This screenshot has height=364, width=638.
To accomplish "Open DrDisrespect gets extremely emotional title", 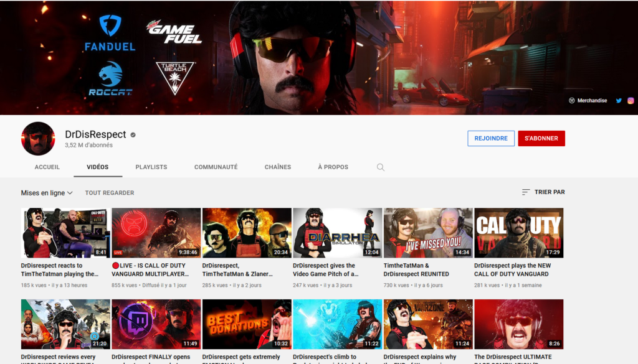I will [x=241, y=358].
